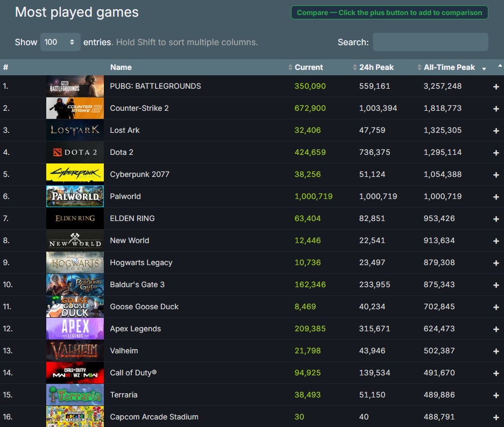Screen dimensions: 504x427
Task: Sort table by Current players column
Action: pos(309,67)
